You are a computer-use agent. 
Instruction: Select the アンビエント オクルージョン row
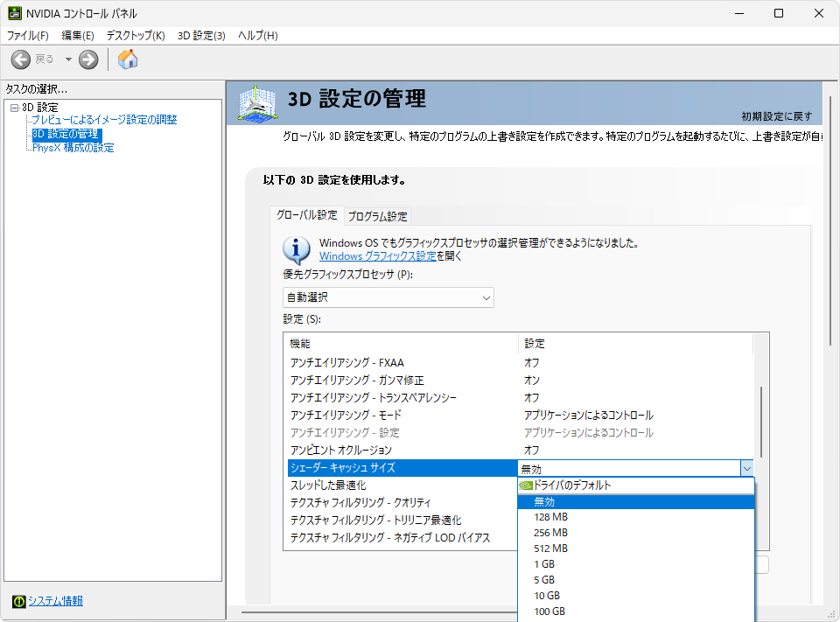520,450
